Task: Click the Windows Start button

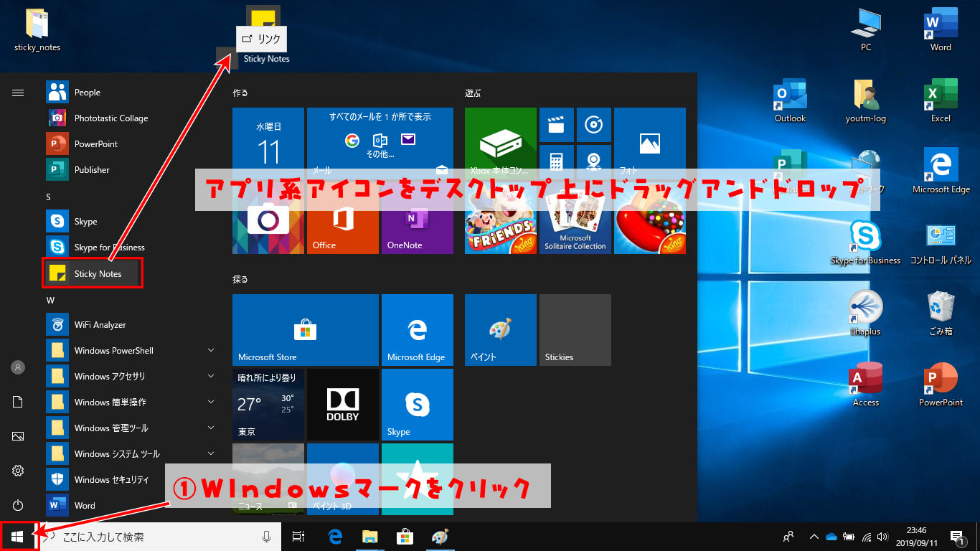Action: pyautogui.click(x=18, y=537)
